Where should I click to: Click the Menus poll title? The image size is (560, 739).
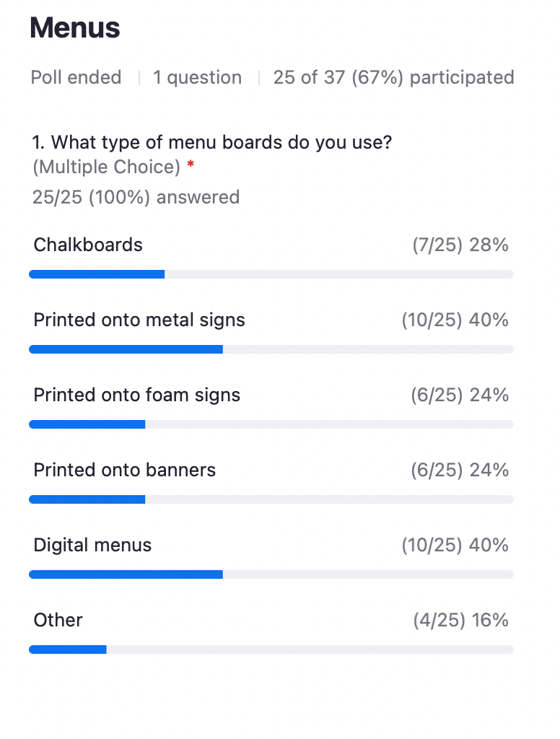click(x=75, y=28)
